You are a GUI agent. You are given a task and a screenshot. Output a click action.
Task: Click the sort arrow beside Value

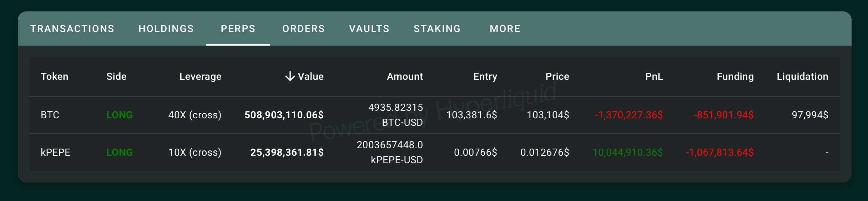point(290,76)
